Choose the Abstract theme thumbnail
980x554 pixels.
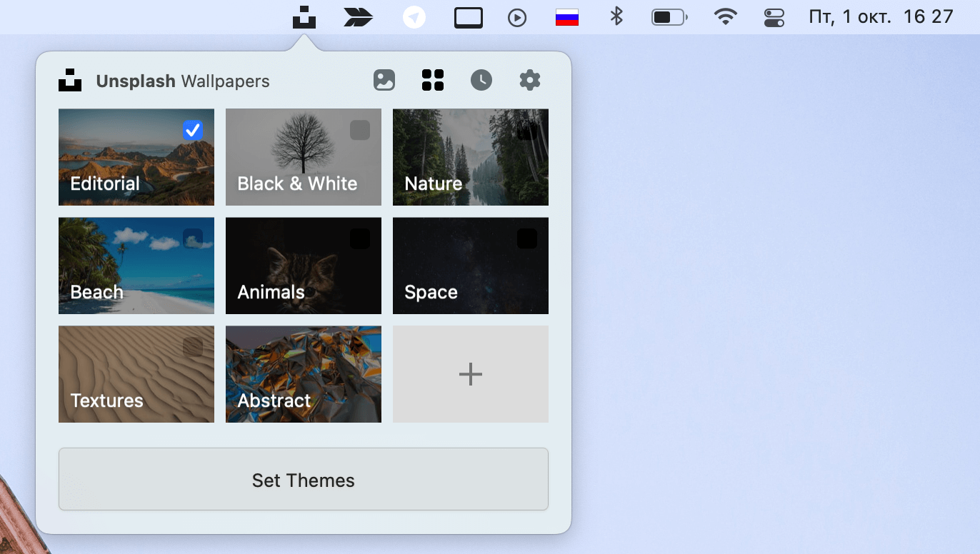click(x=304, y=374)
